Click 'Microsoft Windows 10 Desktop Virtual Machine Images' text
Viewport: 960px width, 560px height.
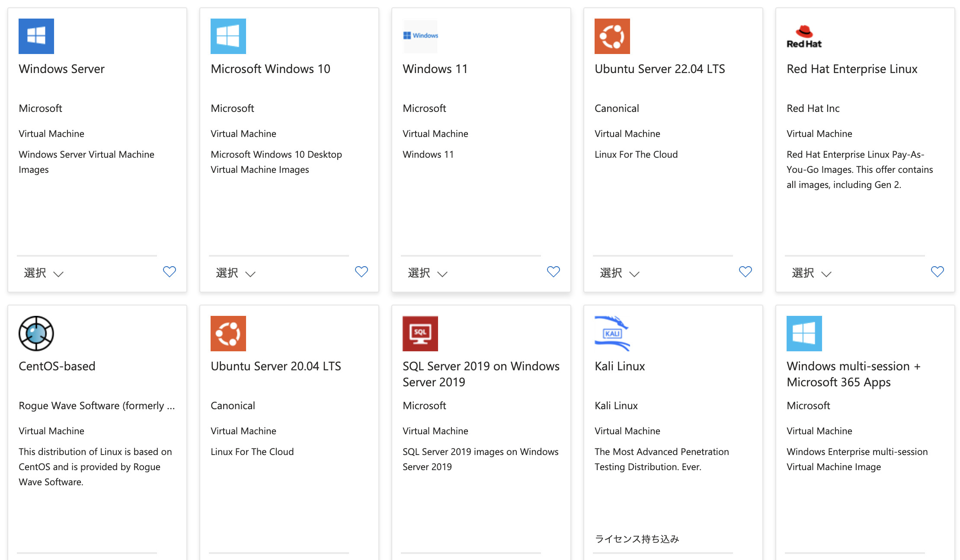click(x=276, y=162)
